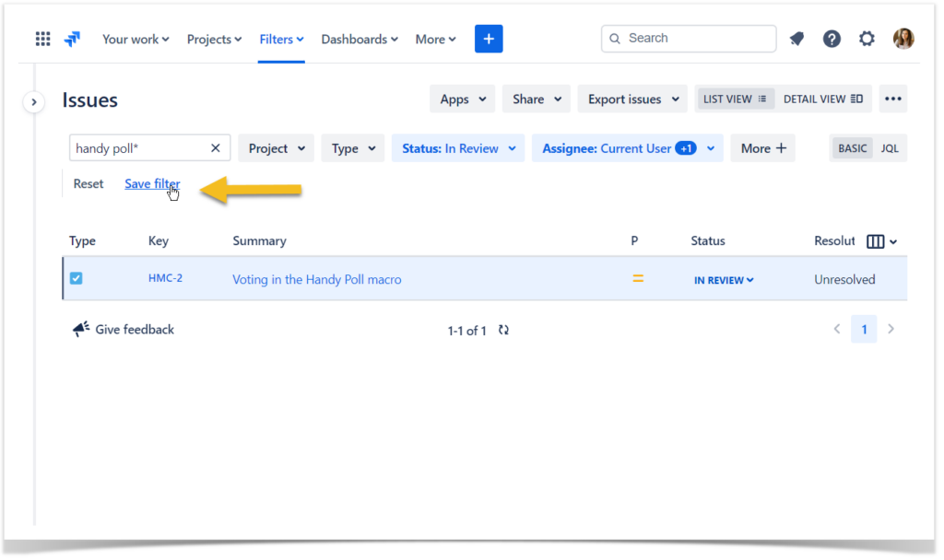Click the Jira logo icon
Screen dimensions: 944x560
tap(72, 39)
